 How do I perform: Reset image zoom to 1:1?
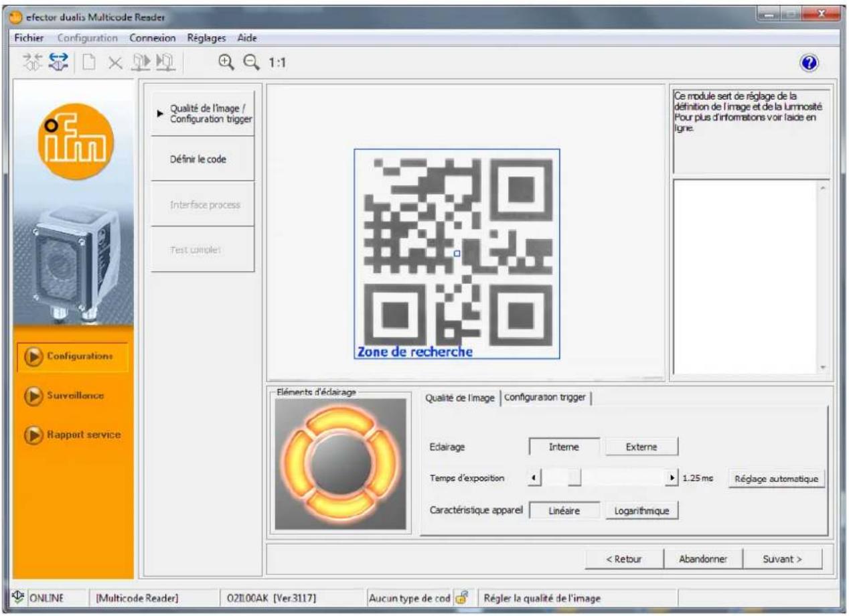(x=276, y=63)
